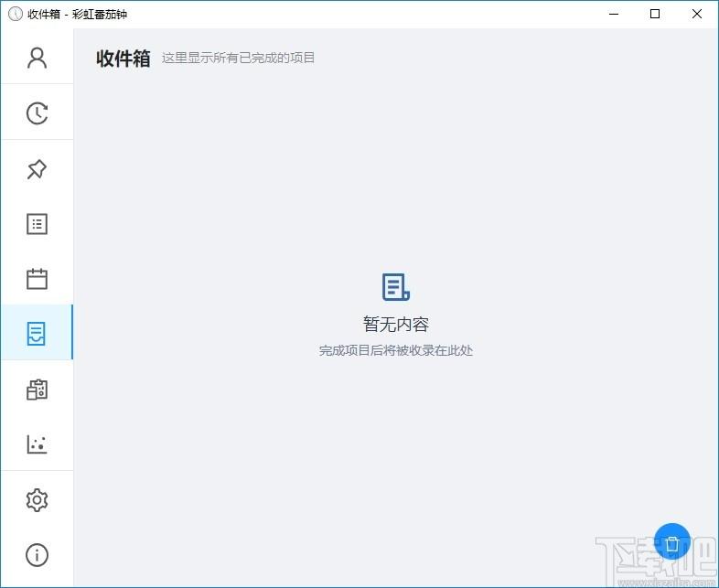Click the 暂无内容 message
The image size is (719, 588).
click(x=396, y=324)
